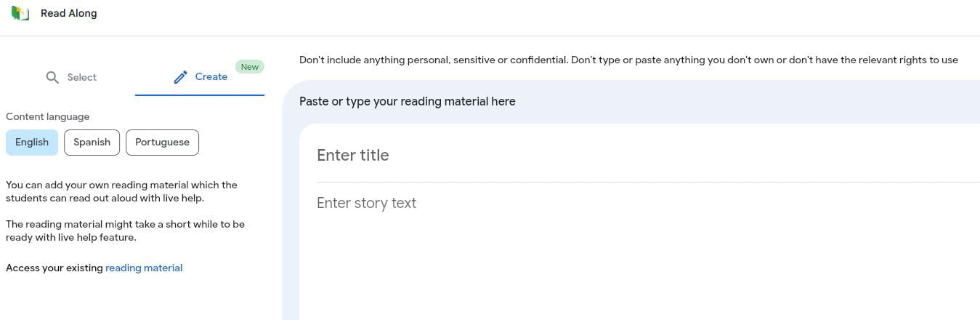Click the green New badge
This screenshot has width=980, height=320.
pos(250,67)
